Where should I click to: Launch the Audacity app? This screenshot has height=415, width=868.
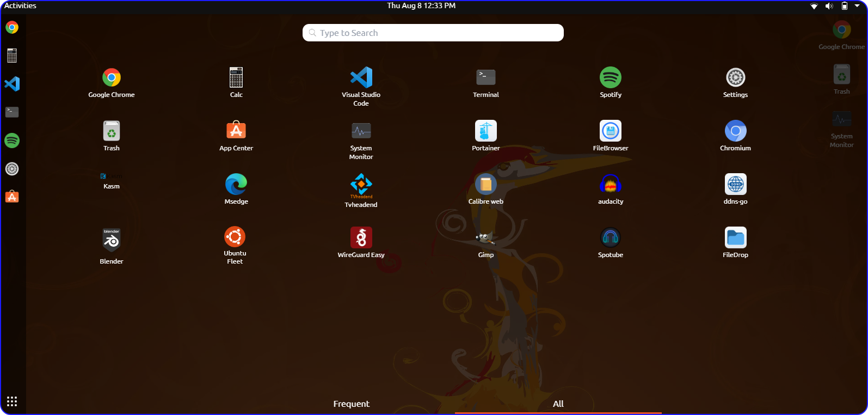tap(610, 184)
